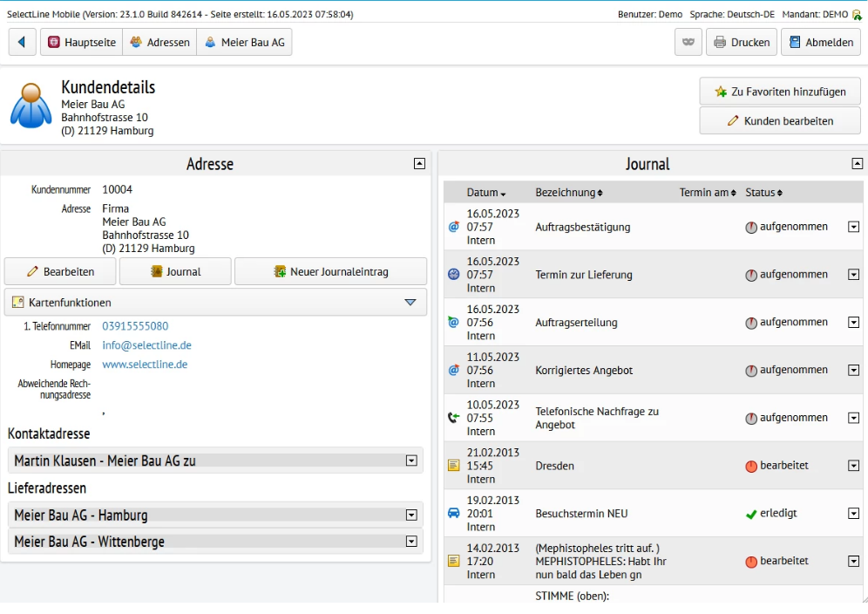
Task: Click the back arrow navigation icon
Action: [22, 42]
